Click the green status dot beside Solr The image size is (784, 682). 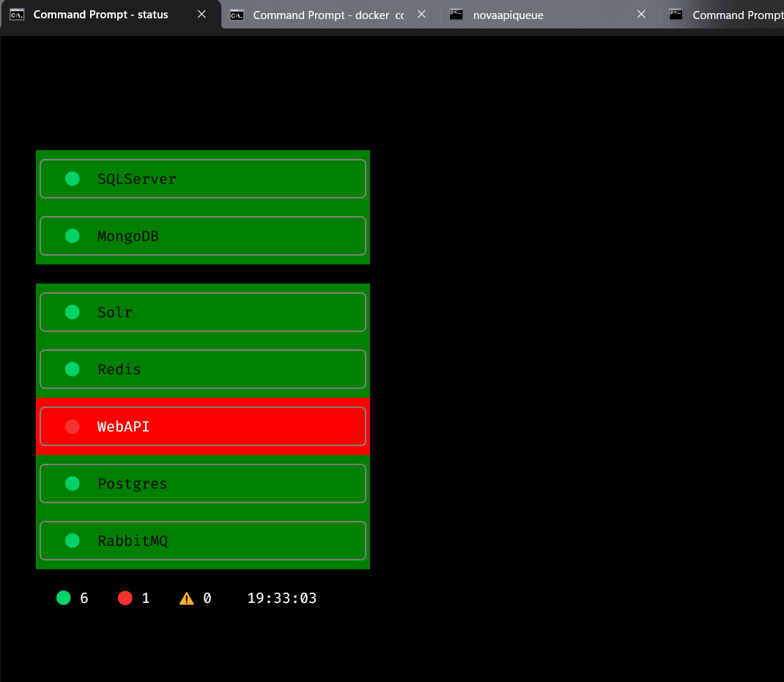tap(72, 312)
